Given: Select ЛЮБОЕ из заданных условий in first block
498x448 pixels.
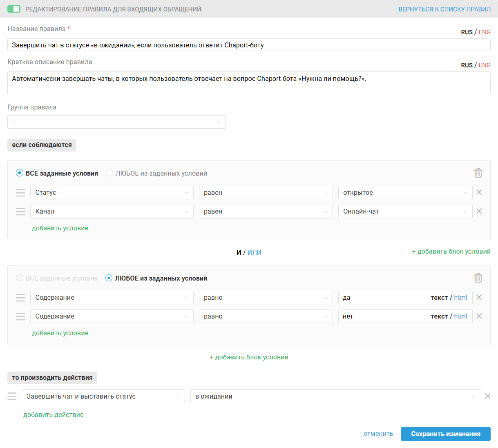Looking at the screenshot, I should coord(156,173).
